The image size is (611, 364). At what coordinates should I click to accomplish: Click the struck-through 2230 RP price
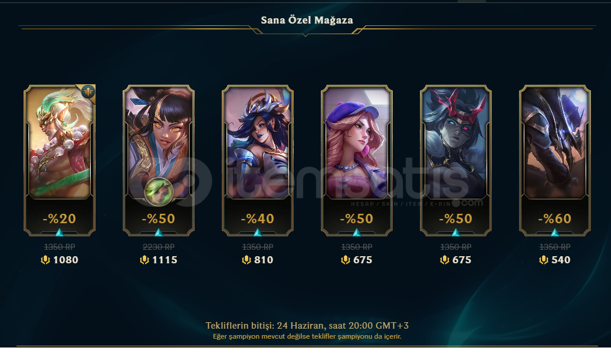point(159,247)
